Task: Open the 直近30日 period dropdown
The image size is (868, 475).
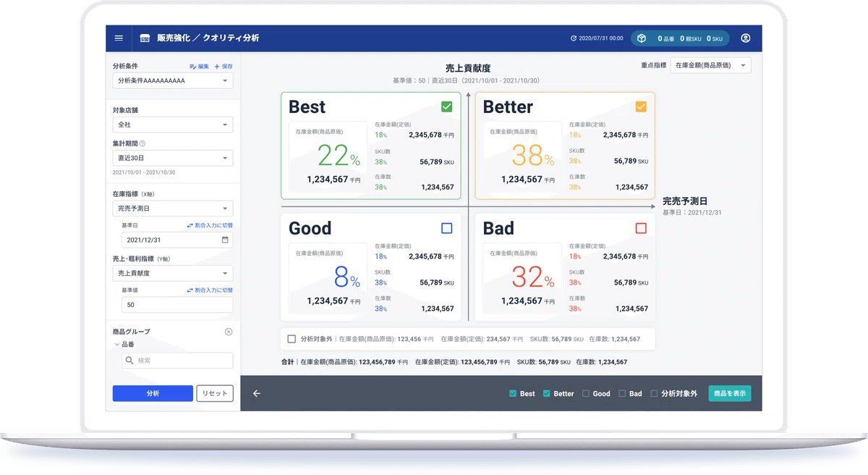Action: (x=173, y=157)
